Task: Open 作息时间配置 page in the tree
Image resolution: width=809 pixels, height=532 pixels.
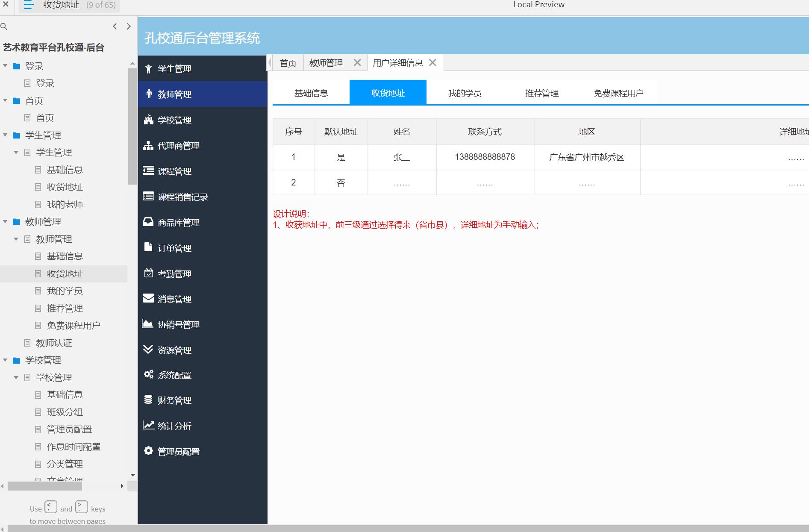Action: point(74,447)
